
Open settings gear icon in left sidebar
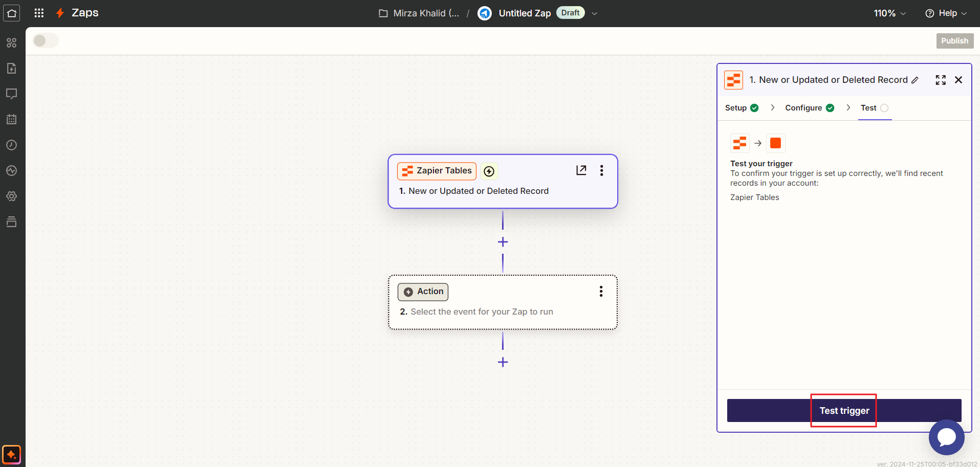coord(11,196)
